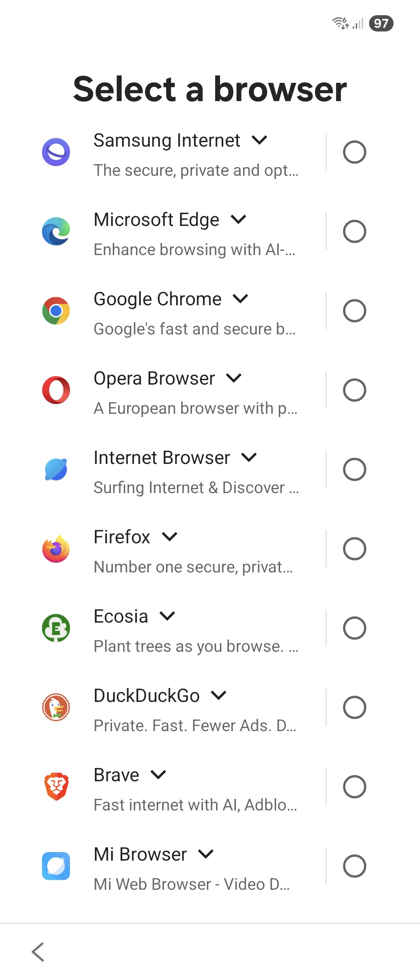The image size is (420, 980).
Task: Expand the Brave description chevron
Action: tap(158, 775)
